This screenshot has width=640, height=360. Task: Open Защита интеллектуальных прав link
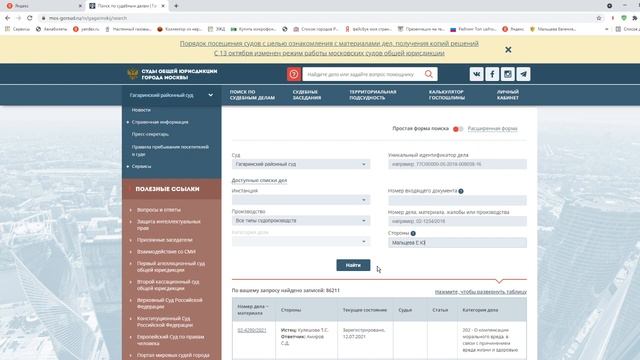168,225
